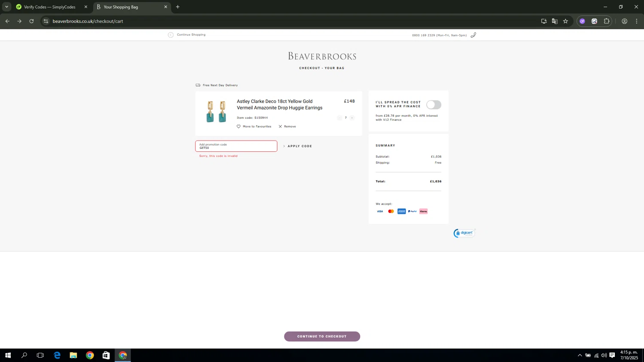Select the 'Free Next Day Delivery' text
Viewport: 644px width, 362px height.
(220, 85)
